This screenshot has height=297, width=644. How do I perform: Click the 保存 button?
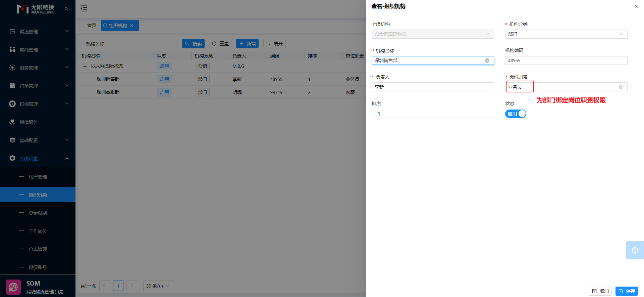click(627, 291)
